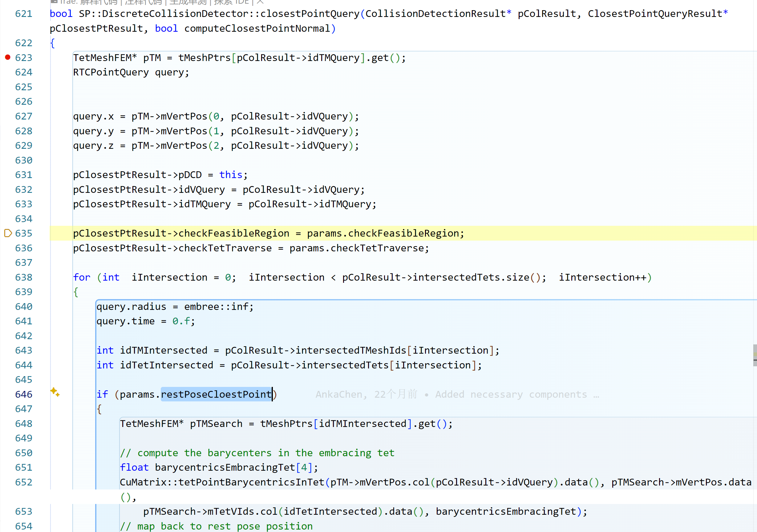Click the vertical scrollbar thumb on the right edge
Viewport: 757px width, 532px height.
pyautogui.click(x=755, y=355)
